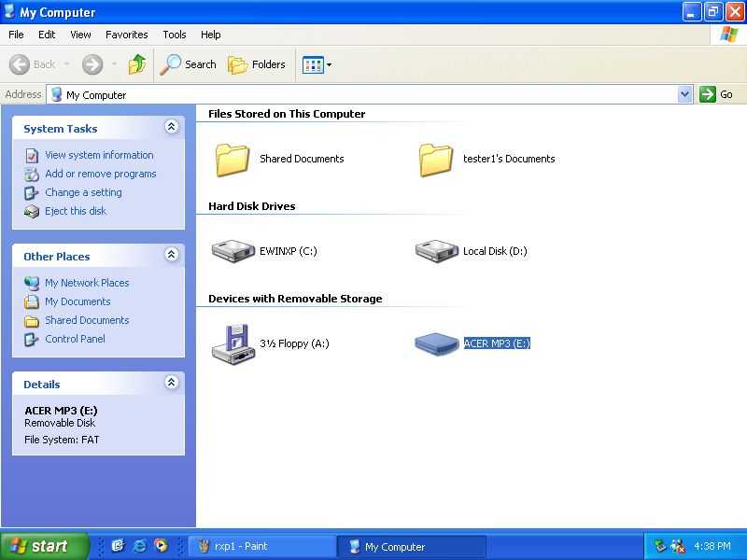This screenshot has width=747, height=560.
Task: Launch Internet Explorer from quick launch
Action: (x=139, y=546)
